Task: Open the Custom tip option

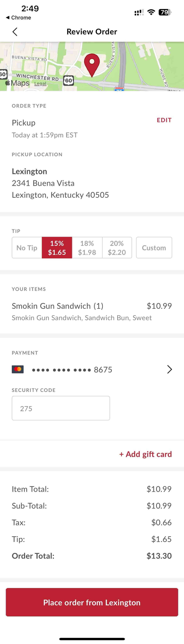Action: [x=154, y=248]
